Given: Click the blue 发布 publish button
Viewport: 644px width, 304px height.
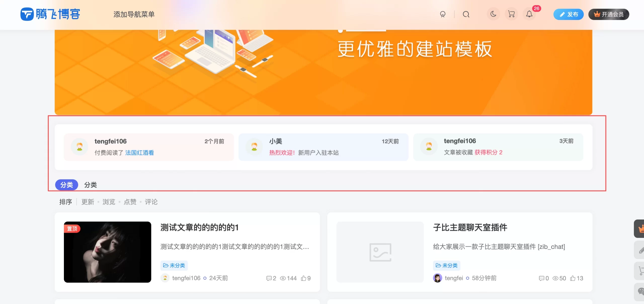Looking at the screenshot, I should pos(568,14).
